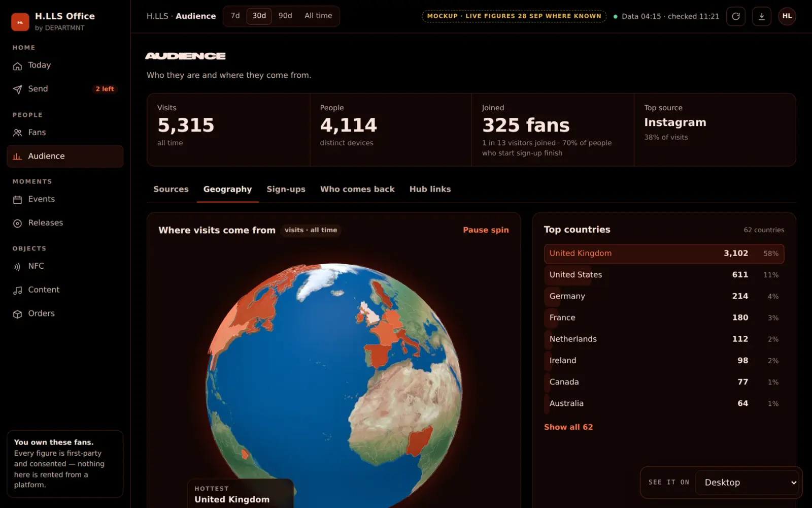Click the NFC signal icon
This screenshot has height=508, width=812.
point(17,267)
